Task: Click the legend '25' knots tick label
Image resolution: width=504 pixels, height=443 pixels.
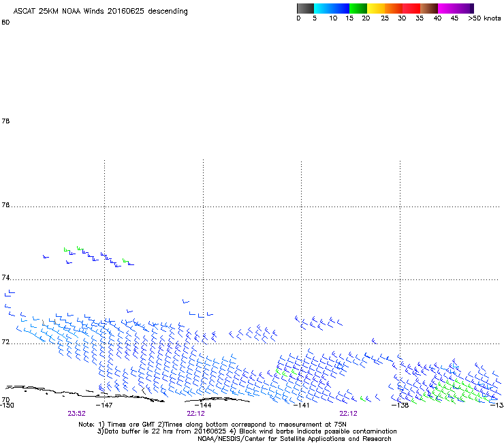Action: coord(385,18)
